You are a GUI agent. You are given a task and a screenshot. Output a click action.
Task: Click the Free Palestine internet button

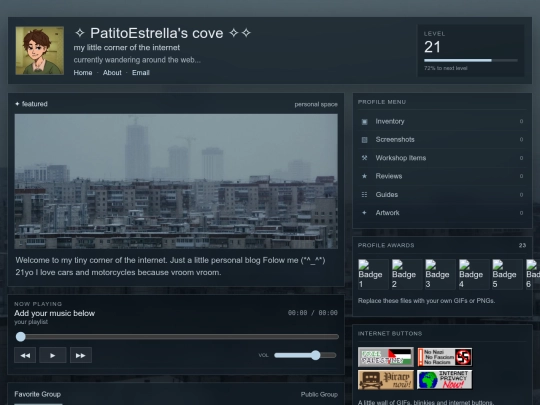[x=386, y=357]
